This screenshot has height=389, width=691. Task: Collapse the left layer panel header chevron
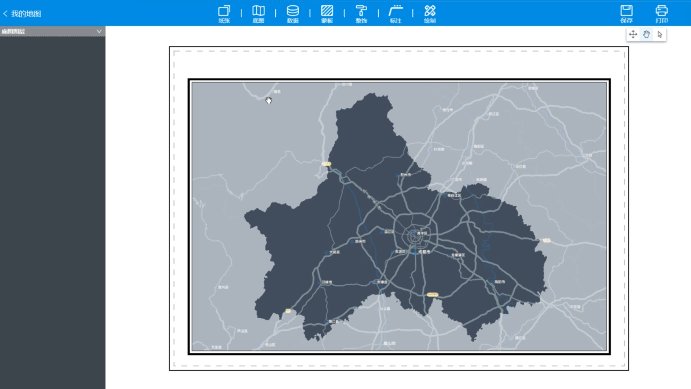click(x=99, y=31)
